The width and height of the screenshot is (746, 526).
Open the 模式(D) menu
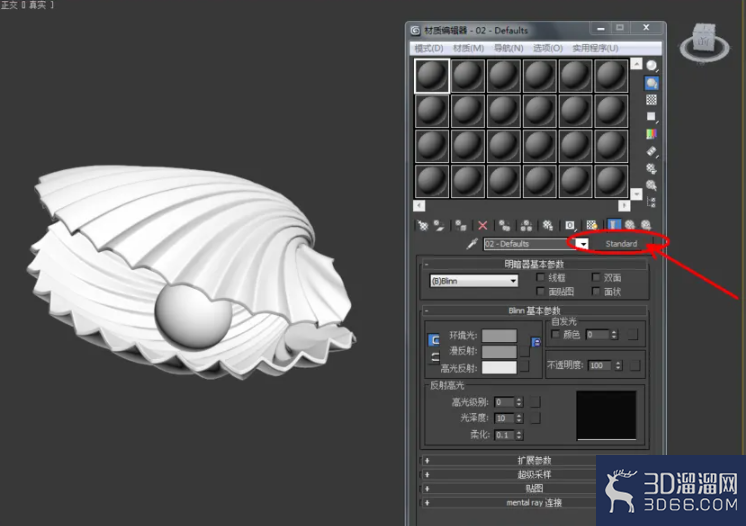click(429, 48)
